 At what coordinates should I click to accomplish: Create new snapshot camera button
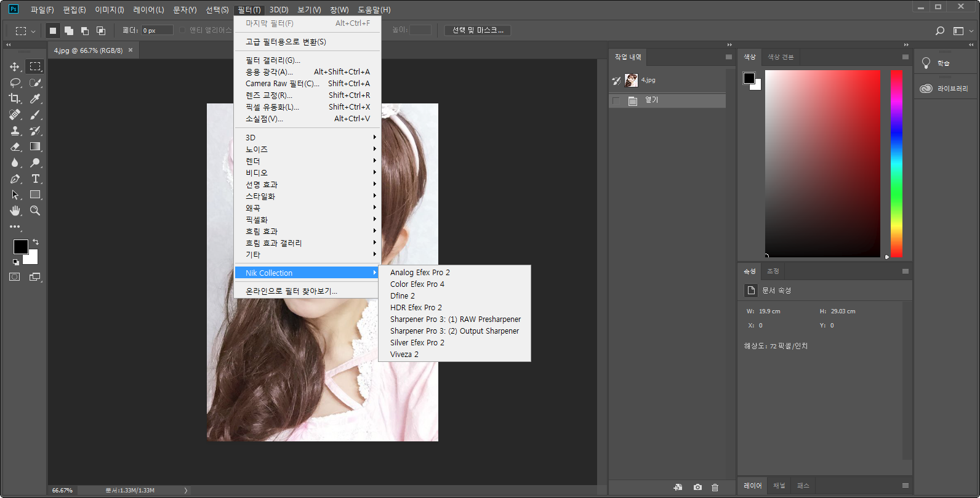click(x=697, y=487)
